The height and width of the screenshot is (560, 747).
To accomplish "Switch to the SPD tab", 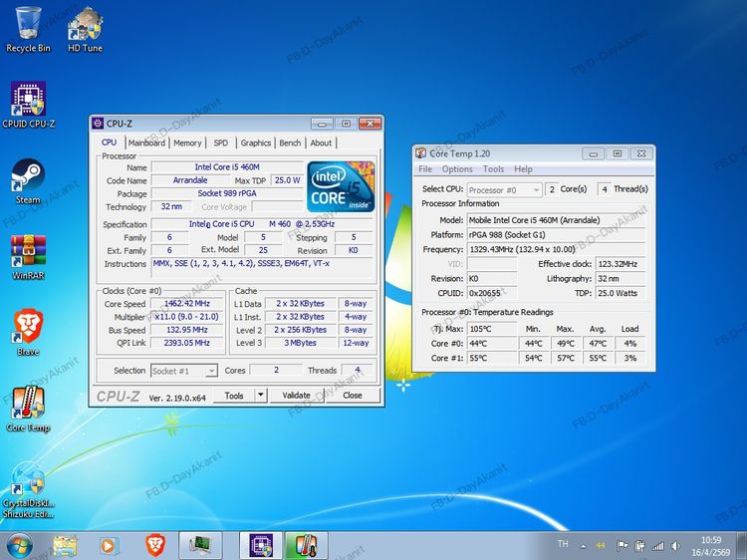I will [x=220, y=142].
